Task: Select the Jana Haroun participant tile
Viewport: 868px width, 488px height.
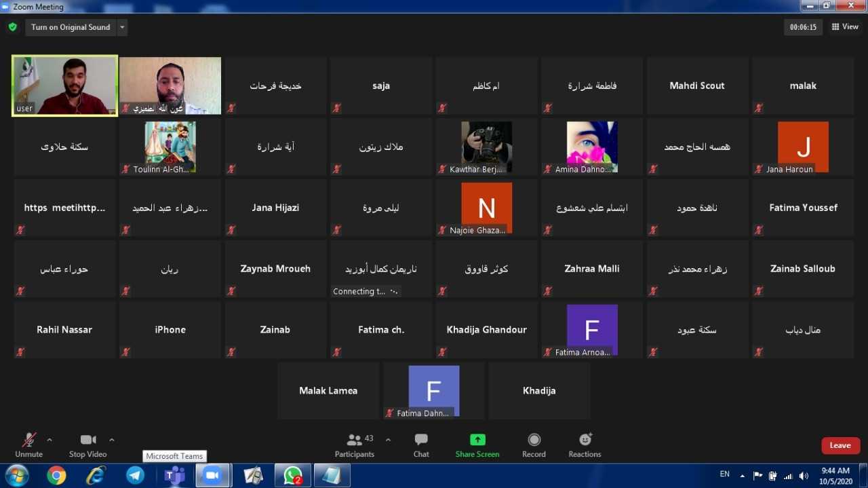Action: click(803, 147)
